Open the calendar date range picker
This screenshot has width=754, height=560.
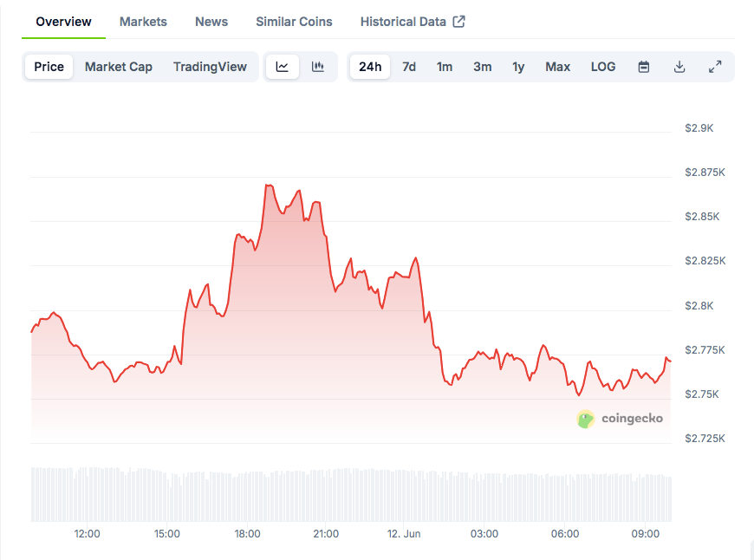(x=644, y=67)
